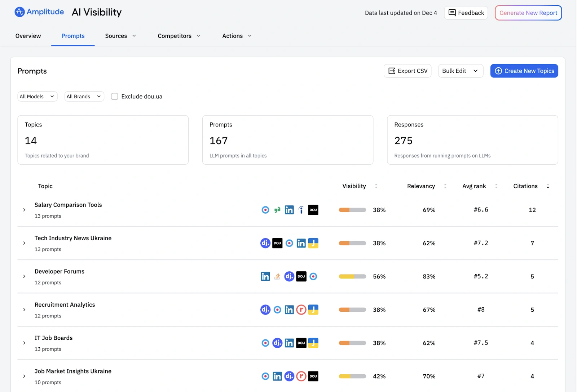
Task: Open the All Brands filter dropdown
Action: (84, 97)
